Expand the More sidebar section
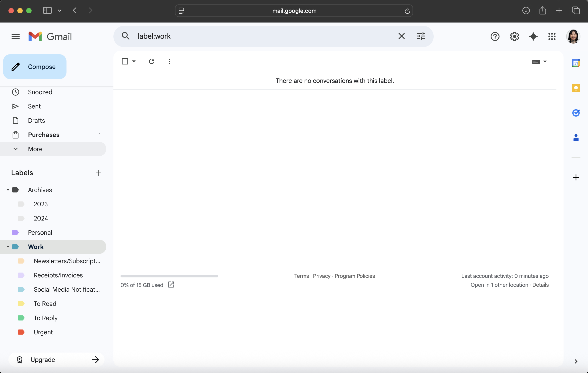The width and height of the screenshot is (588, 373). pos(35,149)
